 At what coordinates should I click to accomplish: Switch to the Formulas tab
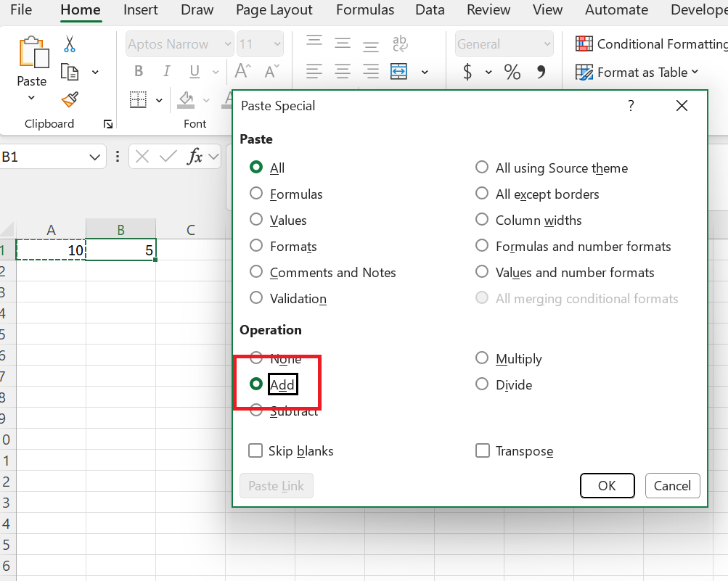pyautogui.click(x=365, y=9)
